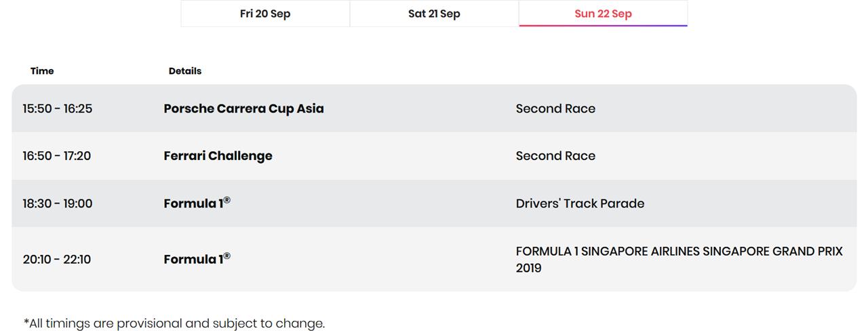Click the 20:10 - 22:10 time slot

coord(56,259)
